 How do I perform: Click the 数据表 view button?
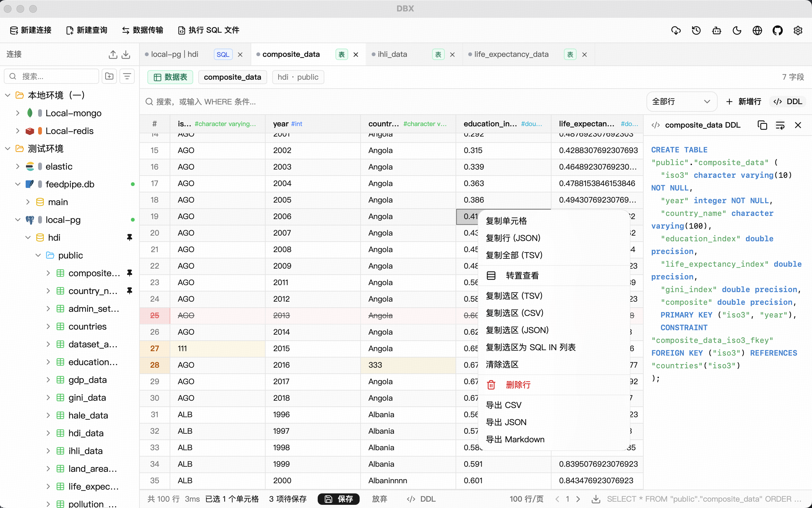tap(170, 77)
